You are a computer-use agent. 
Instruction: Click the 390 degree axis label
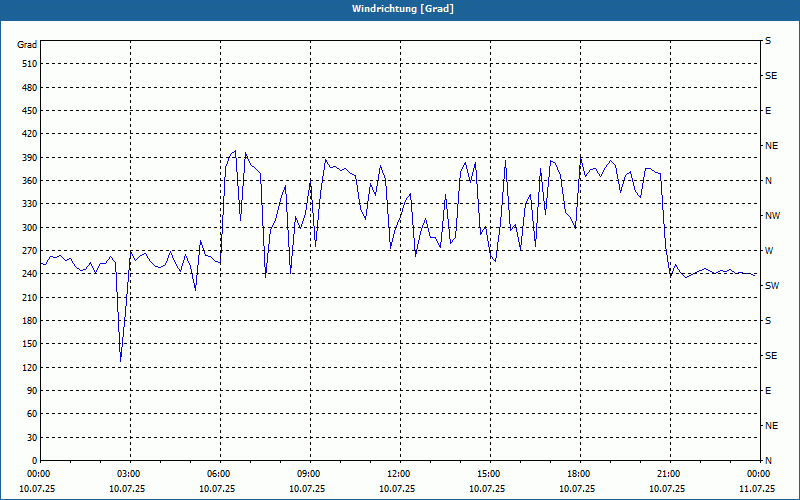30,157
